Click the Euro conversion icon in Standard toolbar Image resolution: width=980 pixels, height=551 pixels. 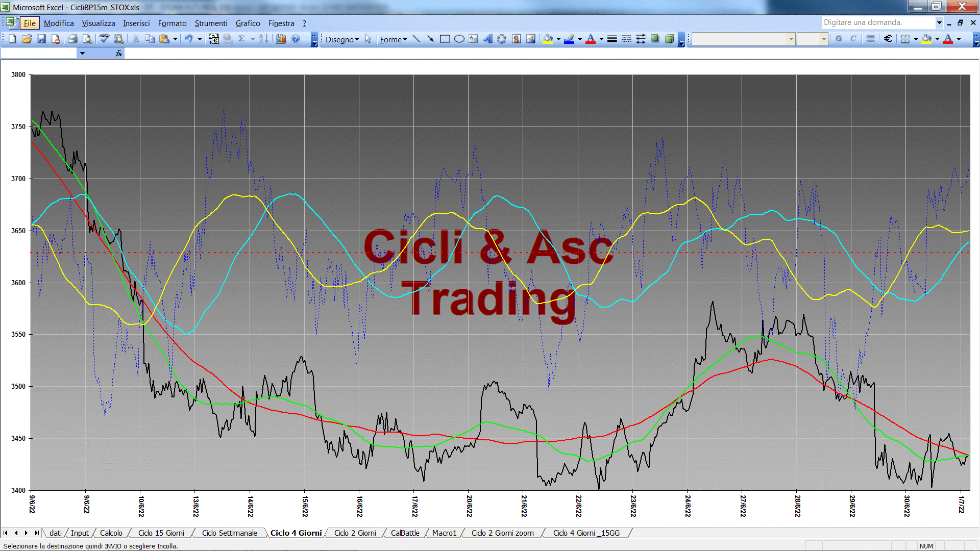[x=214, y=39]
